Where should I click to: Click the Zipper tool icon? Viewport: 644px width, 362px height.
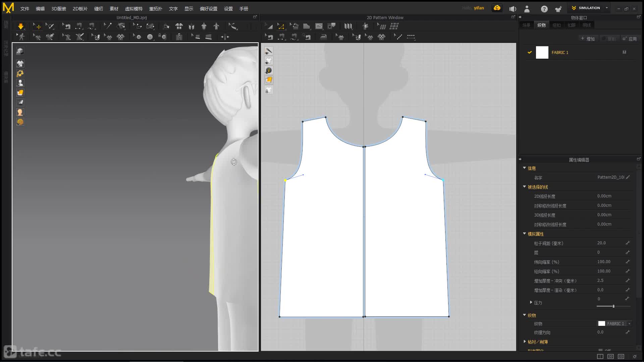pos(179,37)
